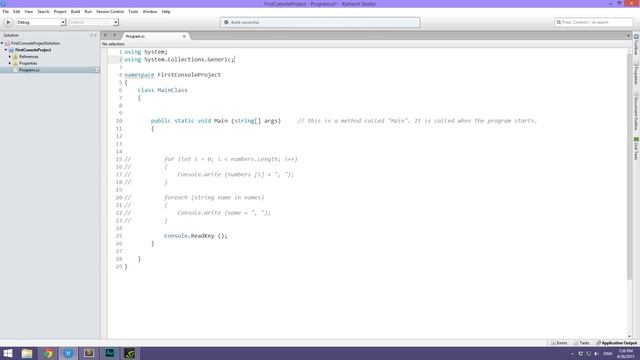Click the network icon in the system tray
Image resolution: width=640 pixels, height=360 pixels.
(589, 353)
